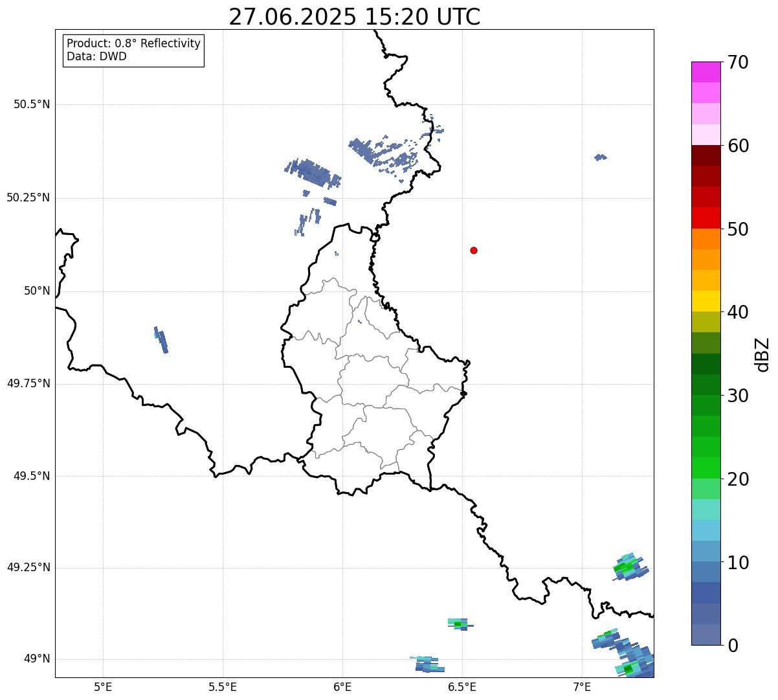Click "Product: 0.8° Reflectivity" in the info box
Viewport: 778px width, 700px height.
click(x=134, y=43)
